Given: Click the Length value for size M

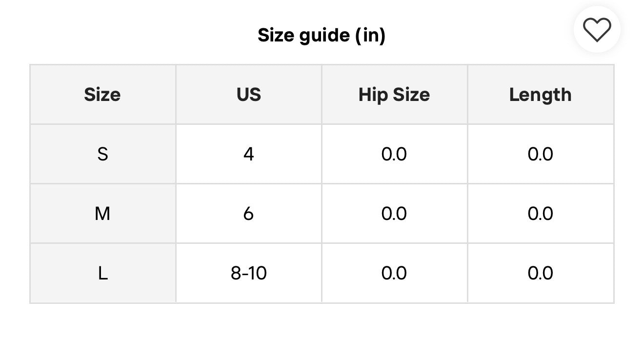Looking at the screenshot, I should point(540,214).
